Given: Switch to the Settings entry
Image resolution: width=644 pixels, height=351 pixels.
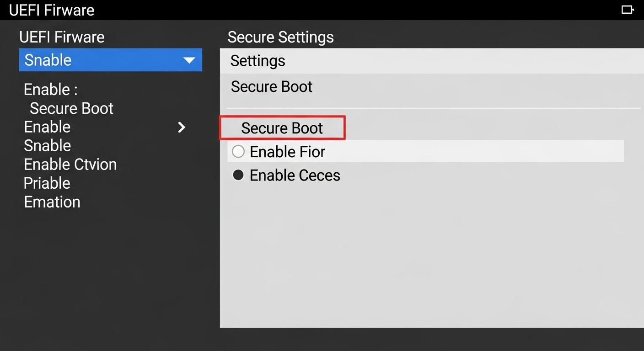Looking at the screenshot, I should [258, 60].
